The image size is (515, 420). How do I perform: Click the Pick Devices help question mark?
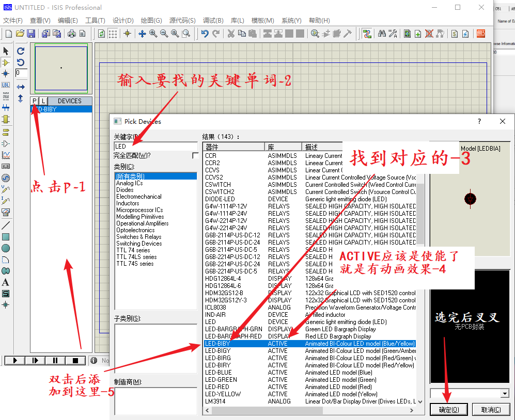(x=479, y=121)
